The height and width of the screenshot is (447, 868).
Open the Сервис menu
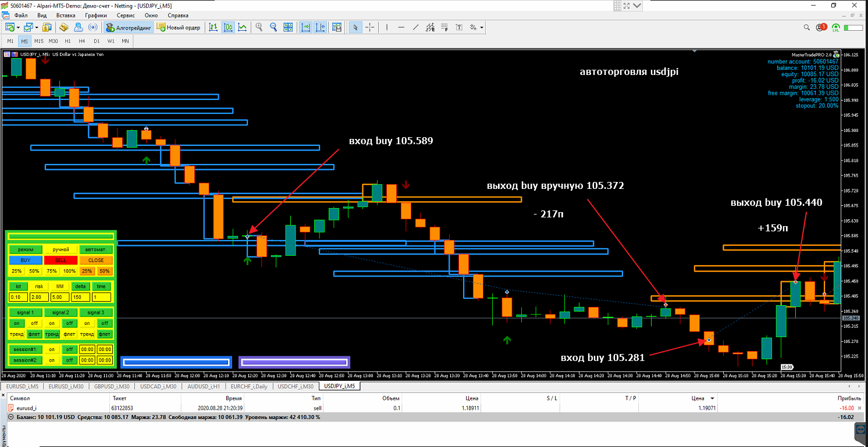tap(126, 16)
